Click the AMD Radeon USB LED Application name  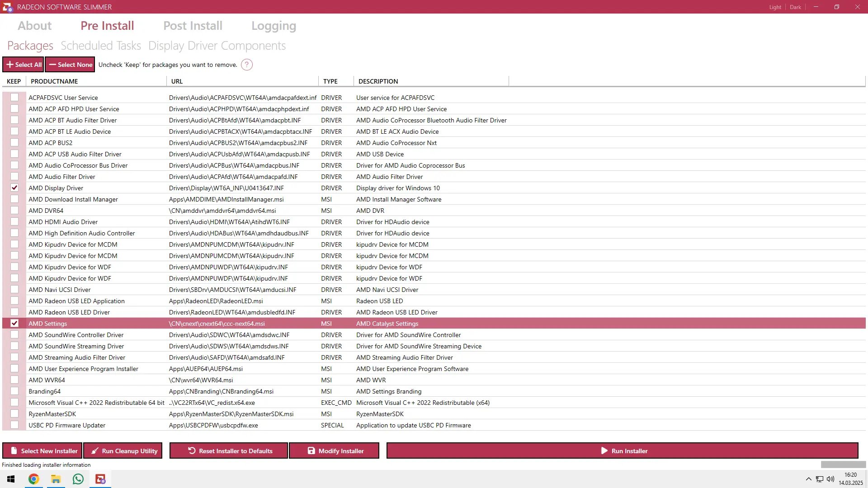(76, 301)
